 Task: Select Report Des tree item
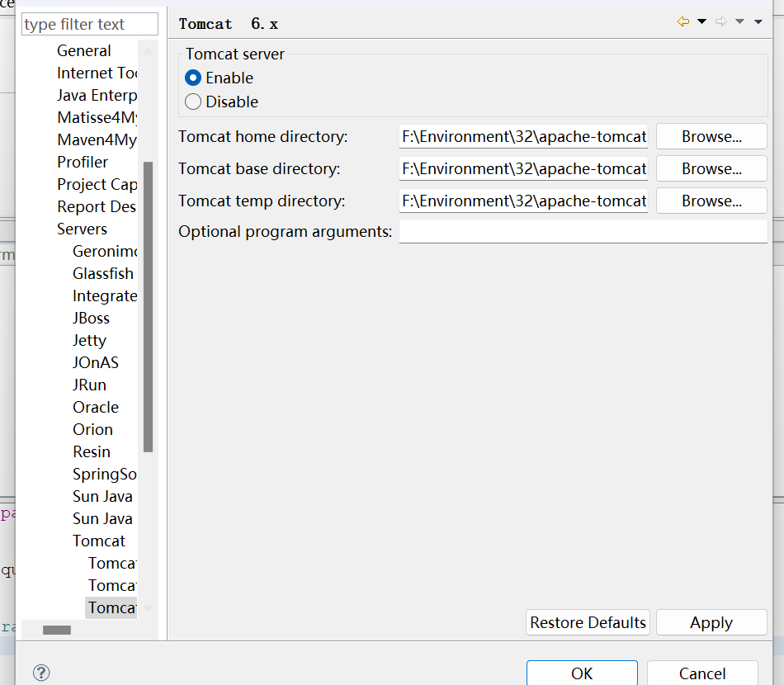pos(97,206)
